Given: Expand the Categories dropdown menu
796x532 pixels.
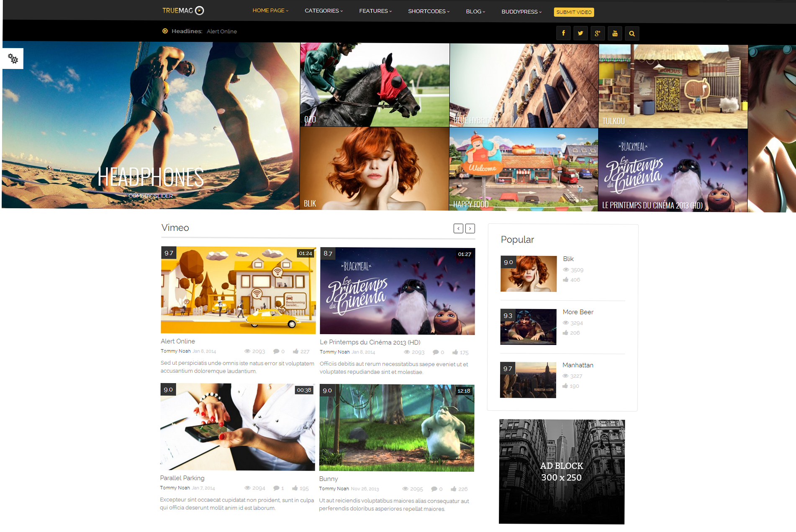Looking at the screenshot, I should 324,11.
